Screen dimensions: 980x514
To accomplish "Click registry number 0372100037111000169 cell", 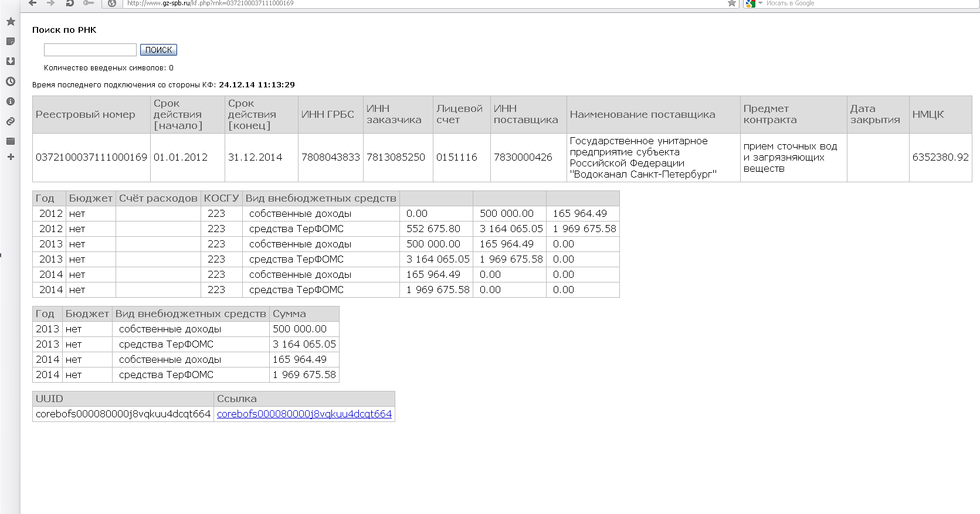I will pos(91,157).
